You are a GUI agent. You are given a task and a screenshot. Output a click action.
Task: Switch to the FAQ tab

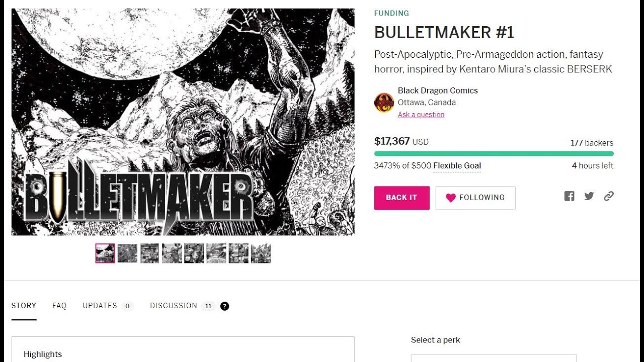(x=59, y=306)
